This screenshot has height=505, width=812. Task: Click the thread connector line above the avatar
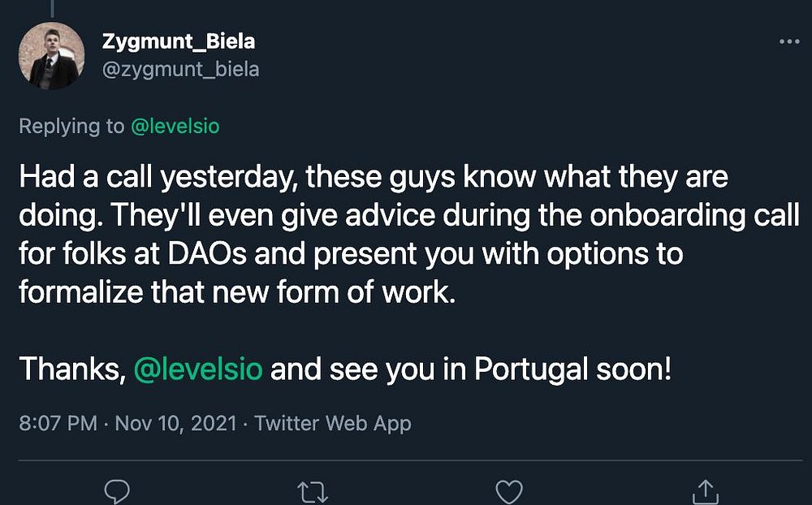pos(53,6)
